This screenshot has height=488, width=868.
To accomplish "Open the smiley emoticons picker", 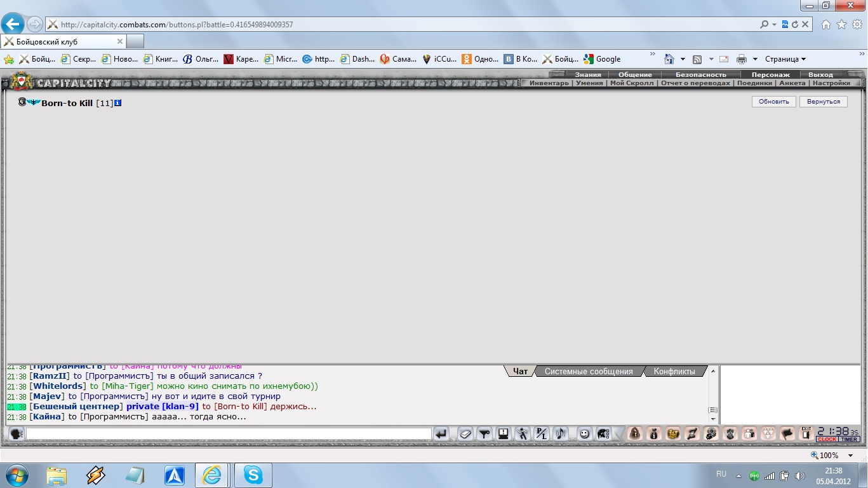I will [x=585, y=434].
